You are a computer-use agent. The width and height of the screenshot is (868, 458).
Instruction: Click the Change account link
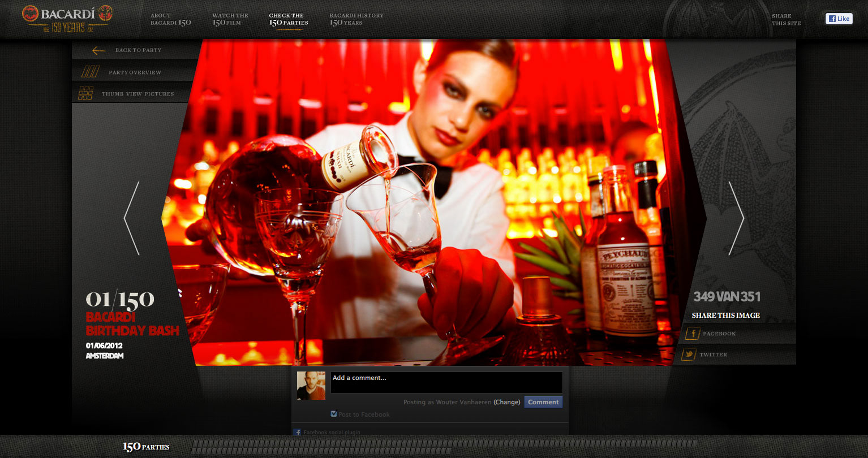[507, 402]
